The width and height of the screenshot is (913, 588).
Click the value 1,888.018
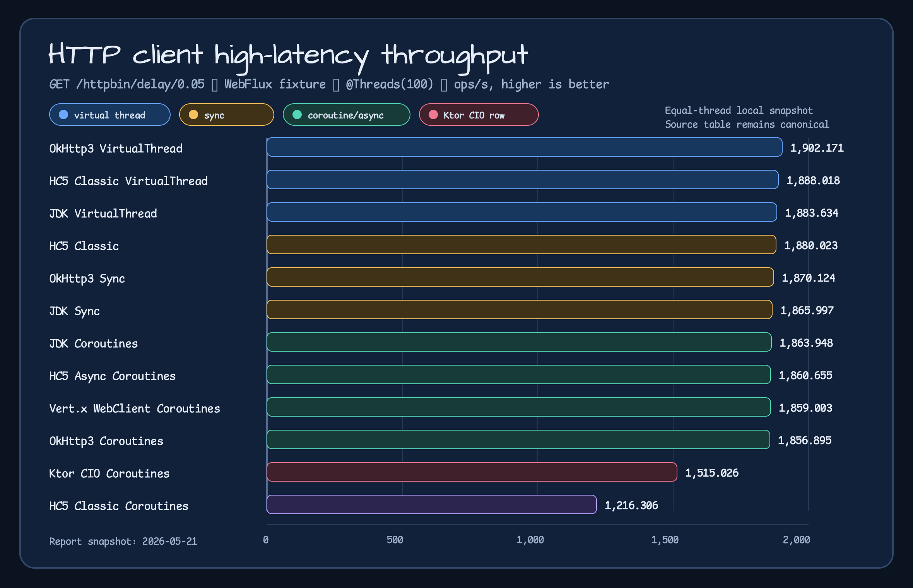813,181
